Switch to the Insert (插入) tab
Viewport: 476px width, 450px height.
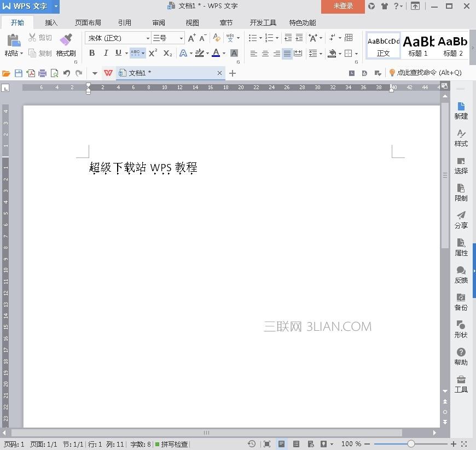pyautogui.click(x=51, y=23)
